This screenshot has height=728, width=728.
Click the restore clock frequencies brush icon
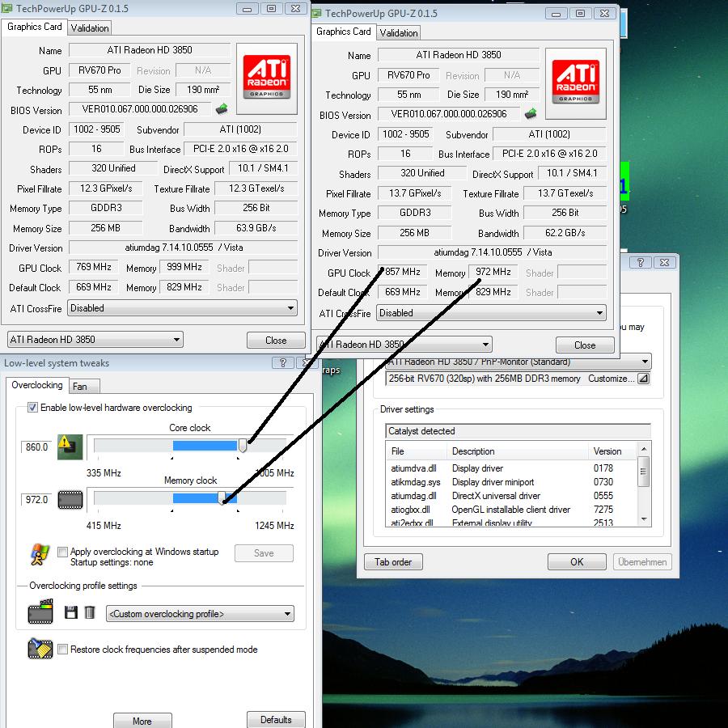coord(40,649)
